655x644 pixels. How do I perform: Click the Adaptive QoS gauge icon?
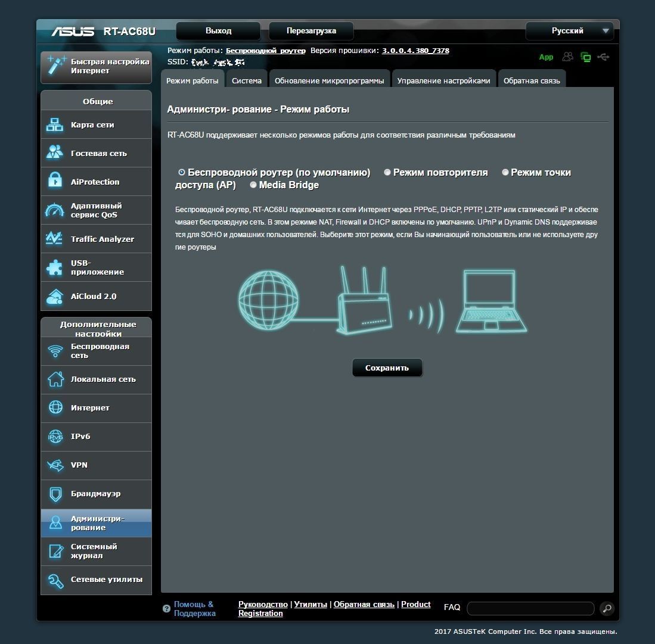coord(55,210)
